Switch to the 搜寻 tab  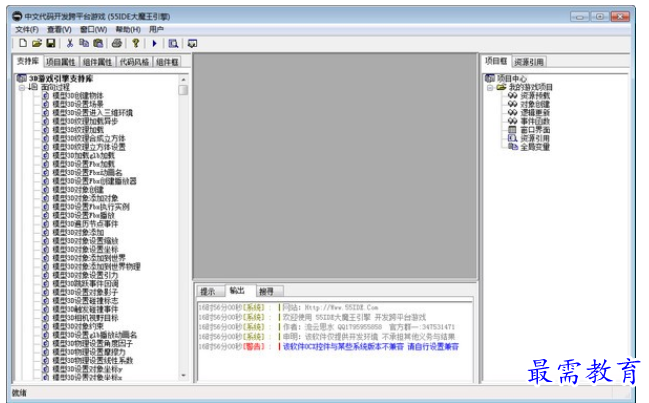coord(267,291)
